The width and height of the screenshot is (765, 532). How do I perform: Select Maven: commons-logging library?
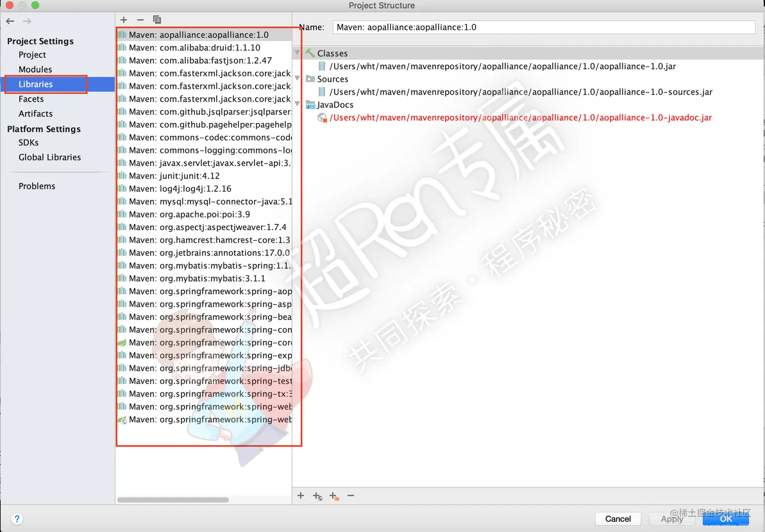tap(204, 150)
